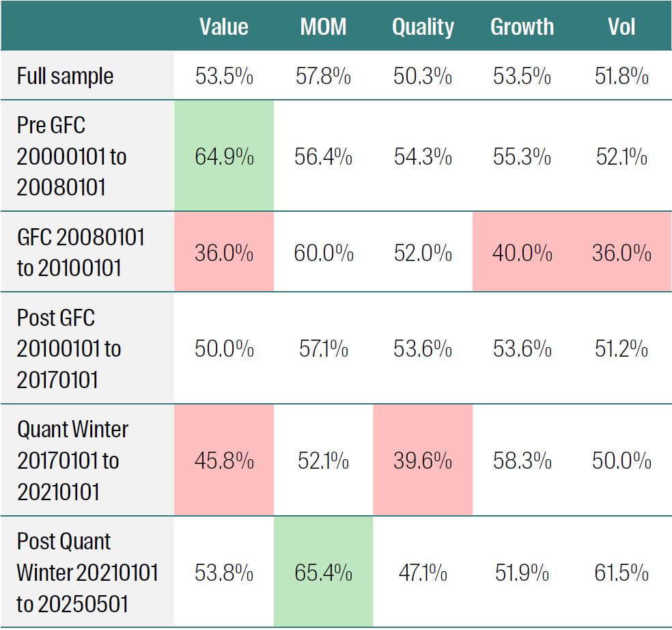Select the Full sample row label
672x630 pixels.
point(66,76)
